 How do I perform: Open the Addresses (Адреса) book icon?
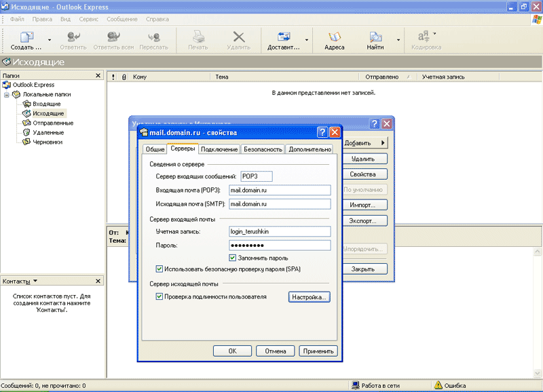click(334, 37)
